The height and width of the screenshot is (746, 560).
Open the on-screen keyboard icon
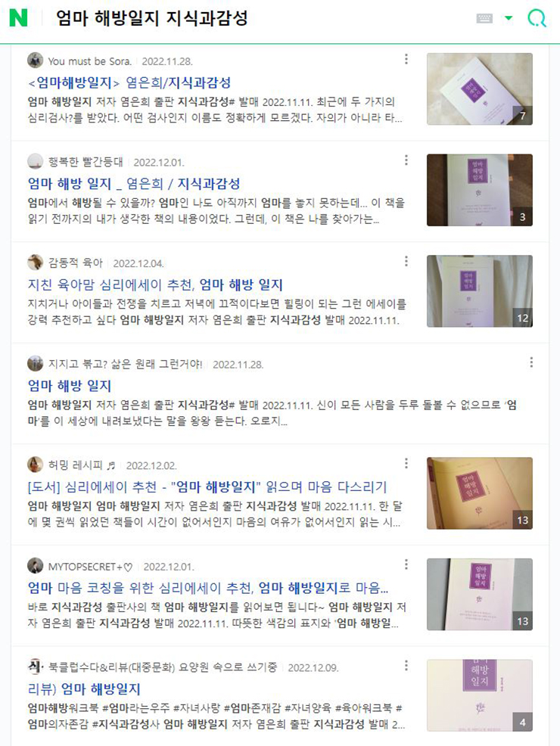pyautogui.click(x=484, y=18)
